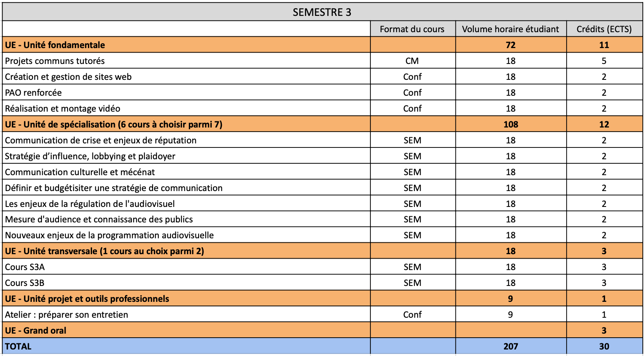This screenshot has width=644, height=356.
Task: Select the Création et gestion de sites web cell
Action: click(68, 77)
